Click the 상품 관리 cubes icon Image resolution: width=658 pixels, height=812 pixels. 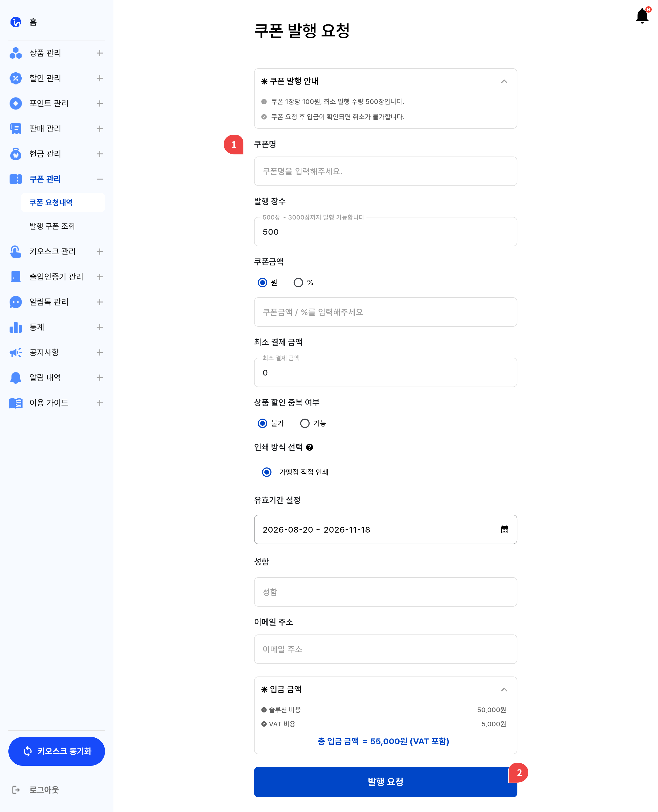click(15, 53)
